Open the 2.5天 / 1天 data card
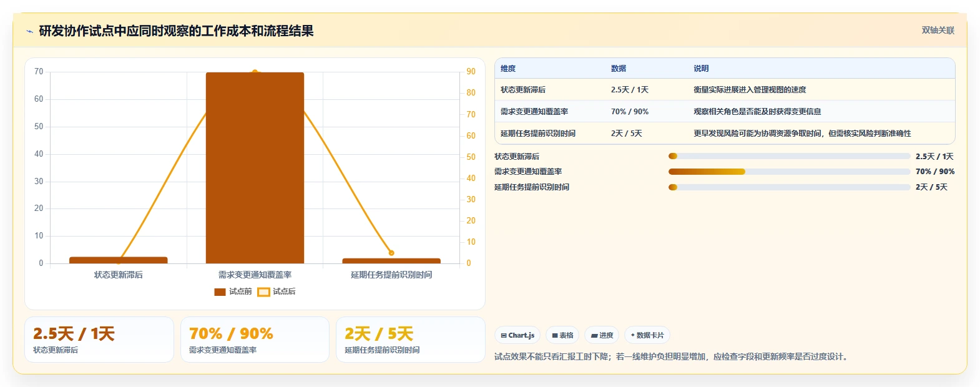 [x=99, y=340]
